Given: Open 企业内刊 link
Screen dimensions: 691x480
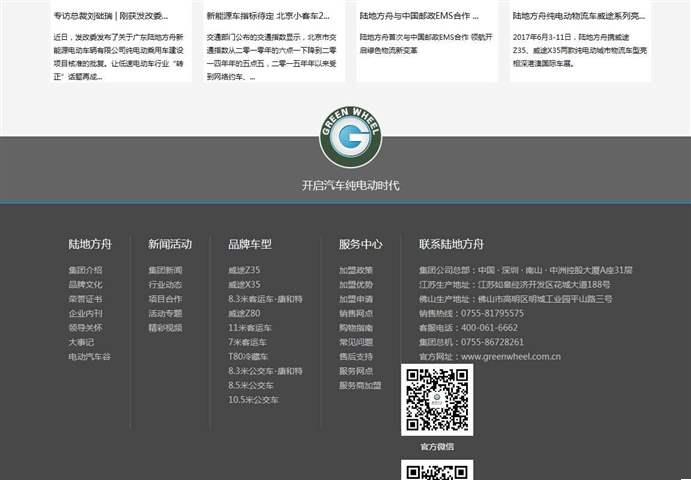Looking at the screenshot, I should point(85,313).
